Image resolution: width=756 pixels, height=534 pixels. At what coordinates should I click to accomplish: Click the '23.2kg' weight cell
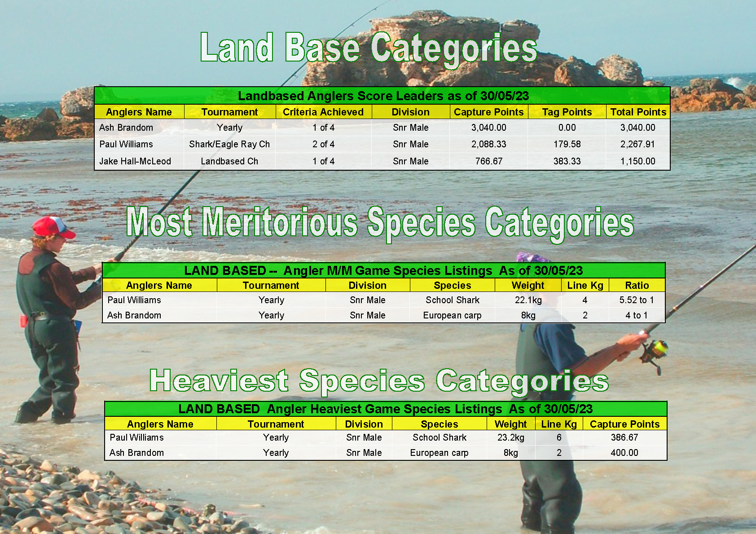[511, 437]
